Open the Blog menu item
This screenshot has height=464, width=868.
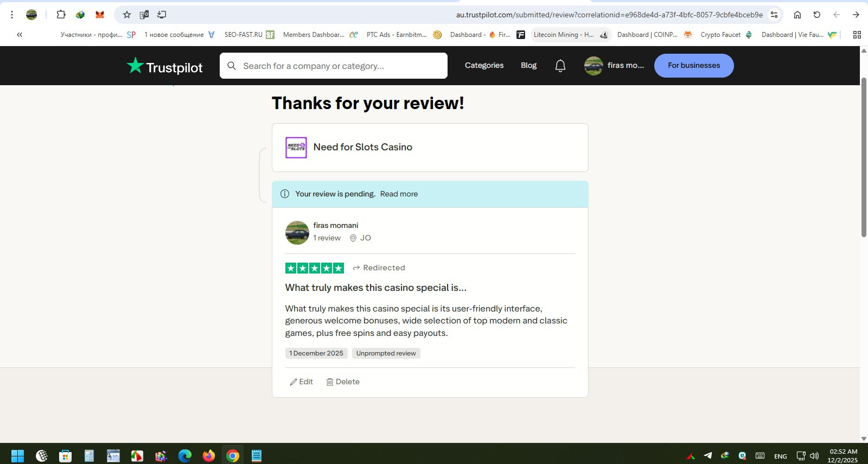coord(528,65)
